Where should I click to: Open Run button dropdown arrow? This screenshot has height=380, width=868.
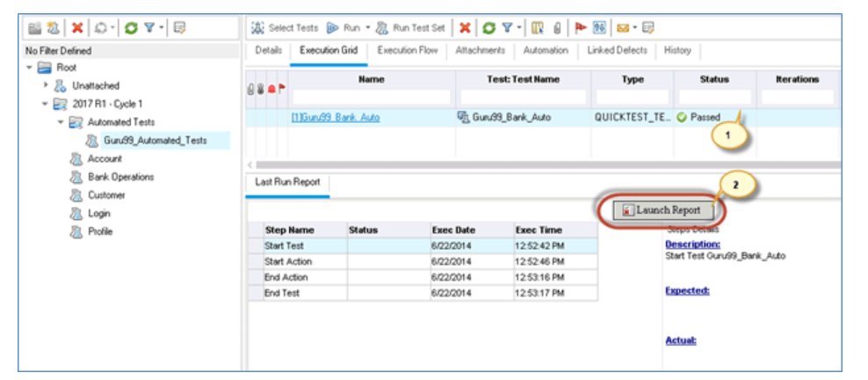[367, 27]
